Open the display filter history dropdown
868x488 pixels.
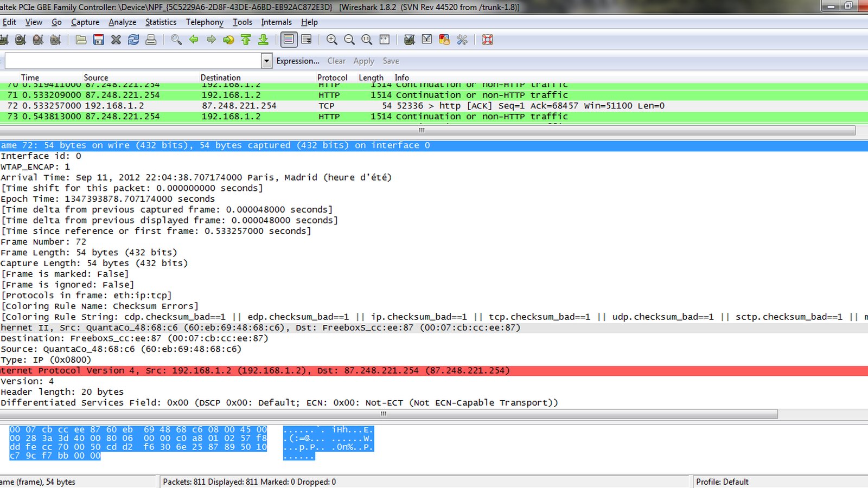tap(266, 61)
